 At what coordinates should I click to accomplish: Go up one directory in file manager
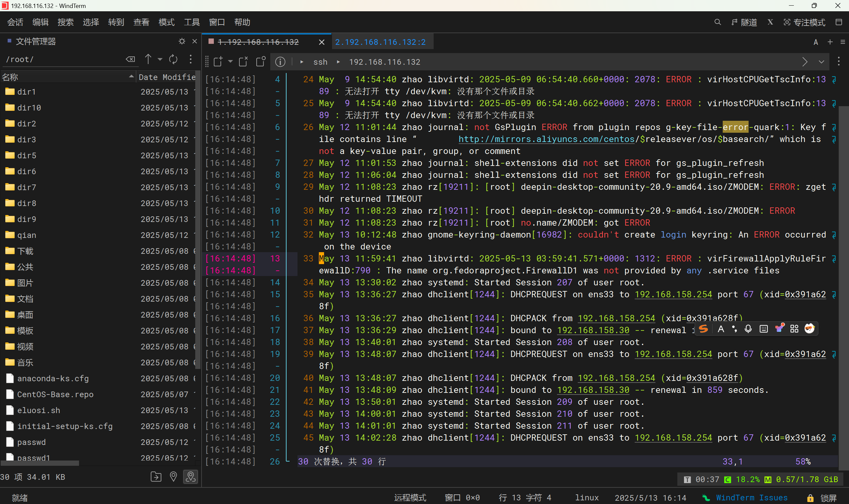coord(148,59)
